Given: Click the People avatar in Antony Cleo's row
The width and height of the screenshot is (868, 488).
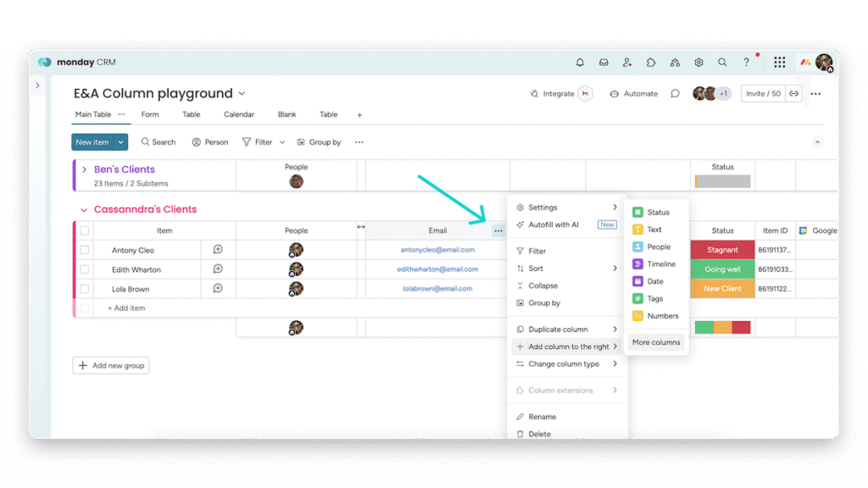Looking at the screenshot, I should click(296, 250).
